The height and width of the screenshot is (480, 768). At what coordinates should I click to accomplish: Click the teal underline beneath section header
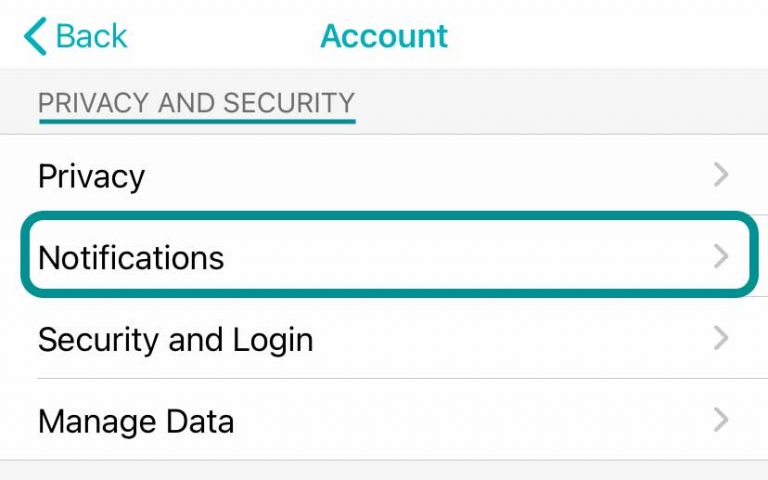pos(197,121)
